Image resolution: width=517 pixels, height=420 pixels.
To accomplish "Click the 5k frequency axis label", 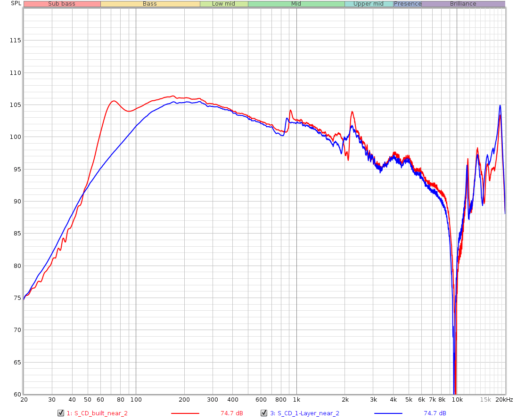I will [409, 400].
